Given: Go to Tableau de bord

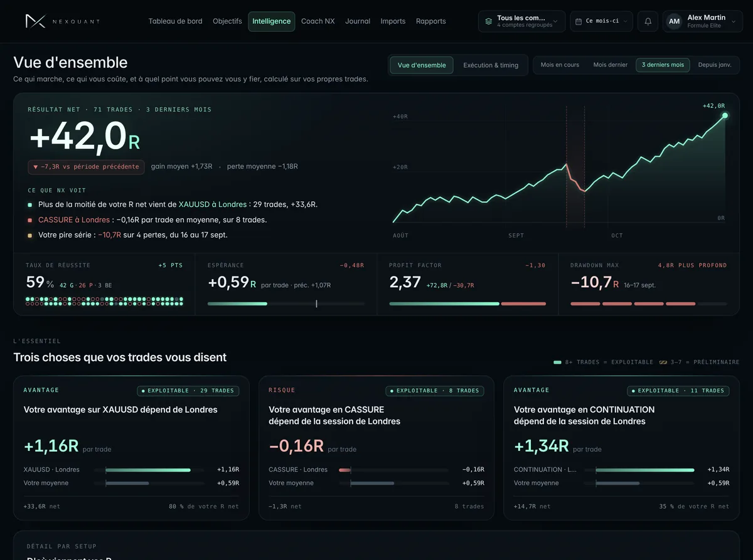Looking at the screenshot, I should click(175, 21).
